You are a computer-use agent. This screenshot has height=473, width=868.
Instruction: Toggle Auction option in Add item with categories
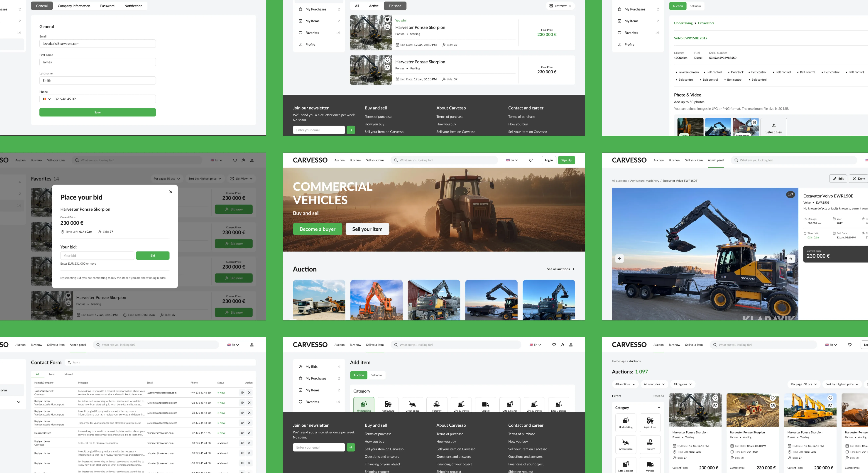(x=359, y=375)
